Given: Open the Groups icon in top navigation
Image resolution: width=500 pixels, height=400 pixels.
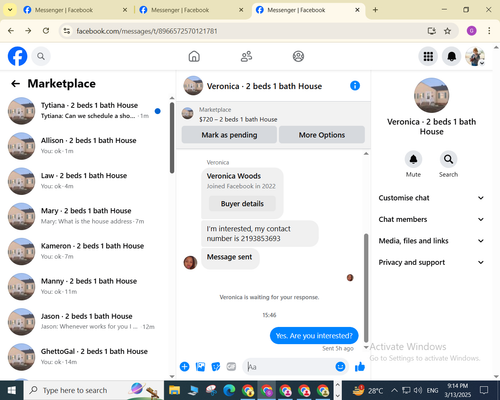Looking at the screenshot, I should [298, 56].
